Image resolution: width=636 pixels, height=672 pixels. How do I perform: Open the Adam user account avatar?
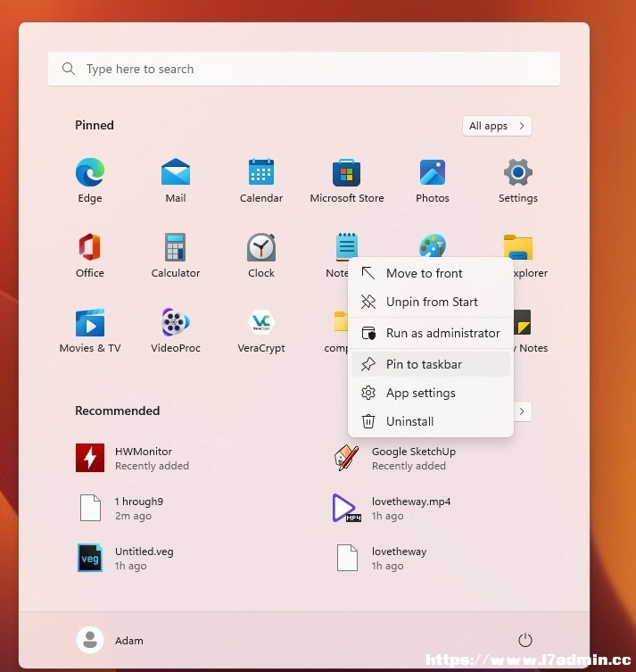pos(90,640)
